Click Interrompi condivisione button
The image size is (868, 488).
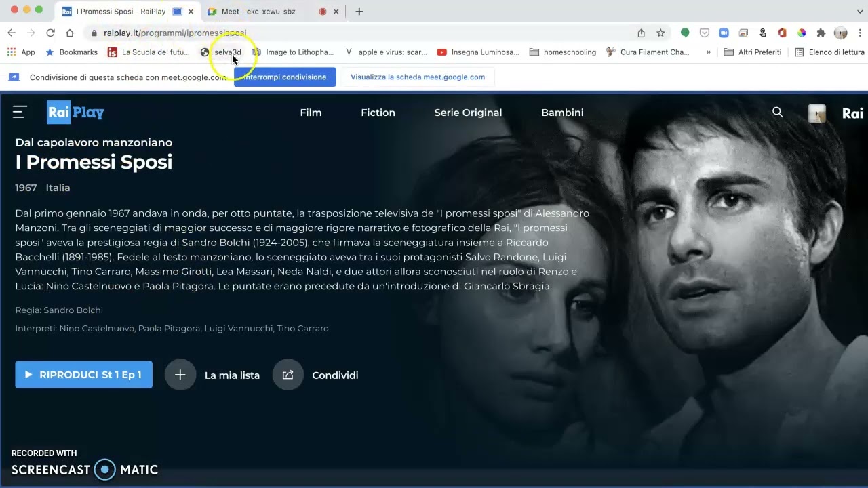[x=285, y=77]
